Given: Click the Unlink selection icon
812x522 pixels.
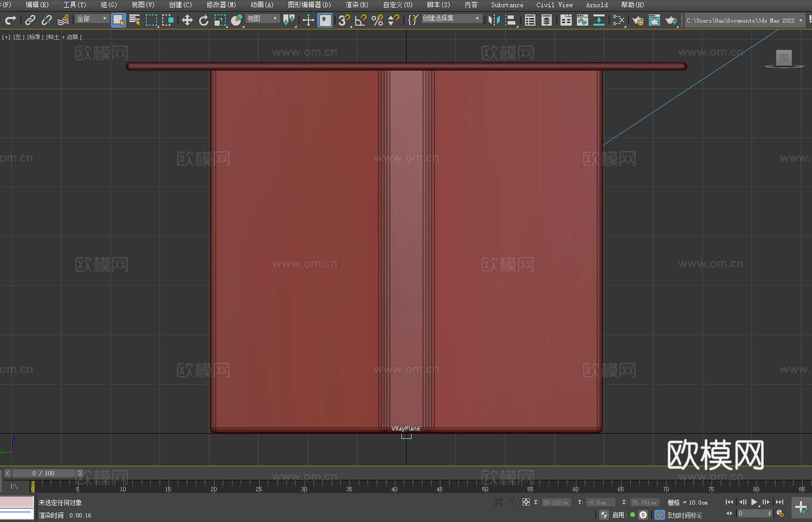Looking at the screenshot, I should point(47,20).
